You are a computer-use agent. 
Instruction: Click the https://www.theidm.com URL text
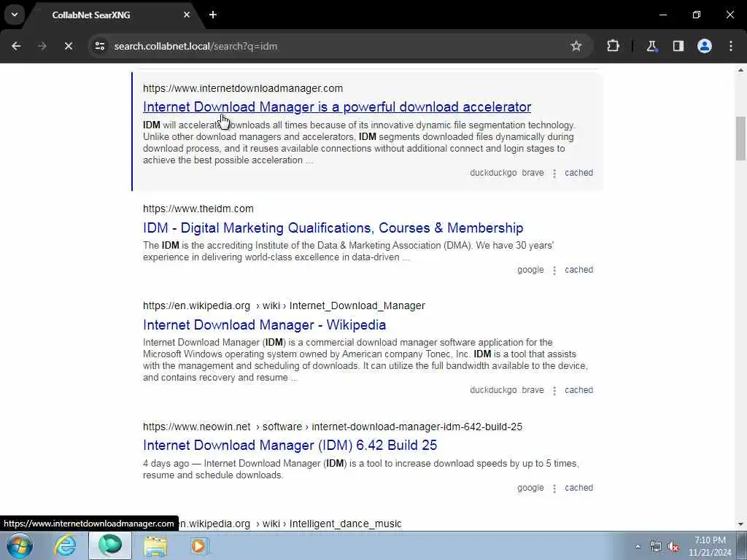tap(198, 209)
